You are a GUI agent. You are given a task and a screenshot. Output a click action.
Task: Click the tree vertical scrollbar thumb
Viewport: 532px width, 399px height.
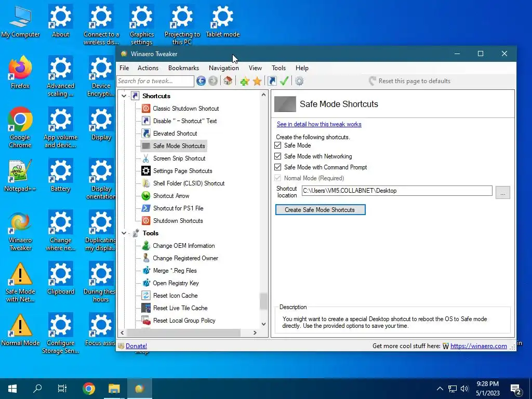263,301
